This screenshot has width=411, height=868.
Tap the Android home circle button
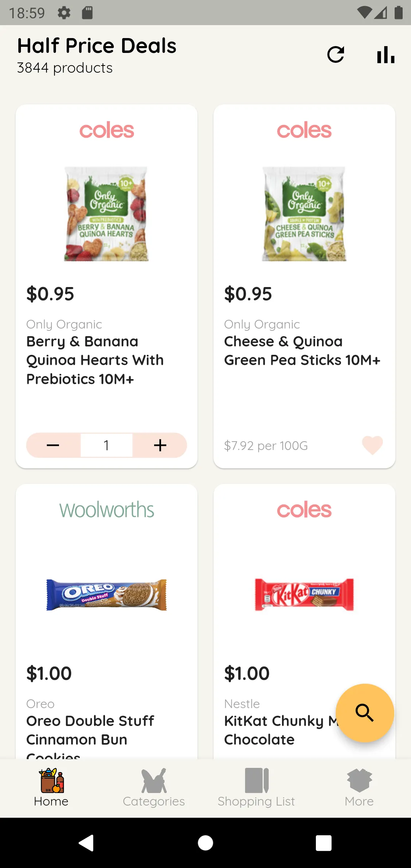tap(205, 843)
